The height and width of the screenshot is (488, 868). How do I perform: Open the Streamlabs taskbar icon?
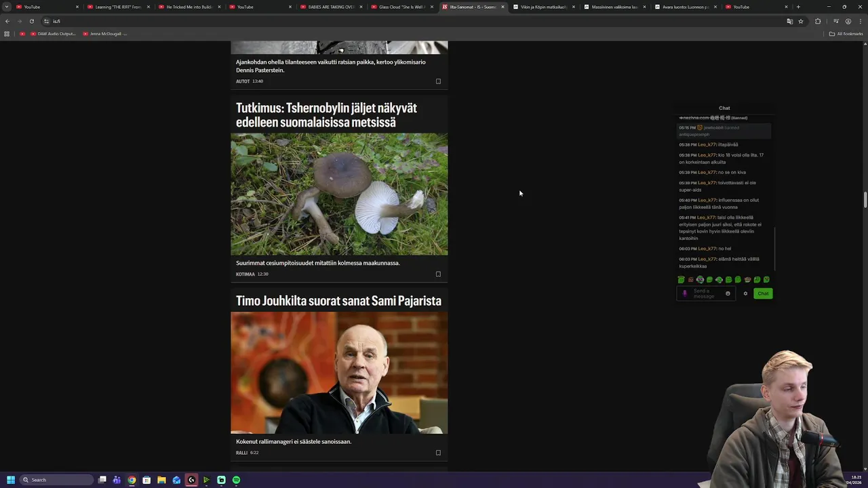click(221, 480)
